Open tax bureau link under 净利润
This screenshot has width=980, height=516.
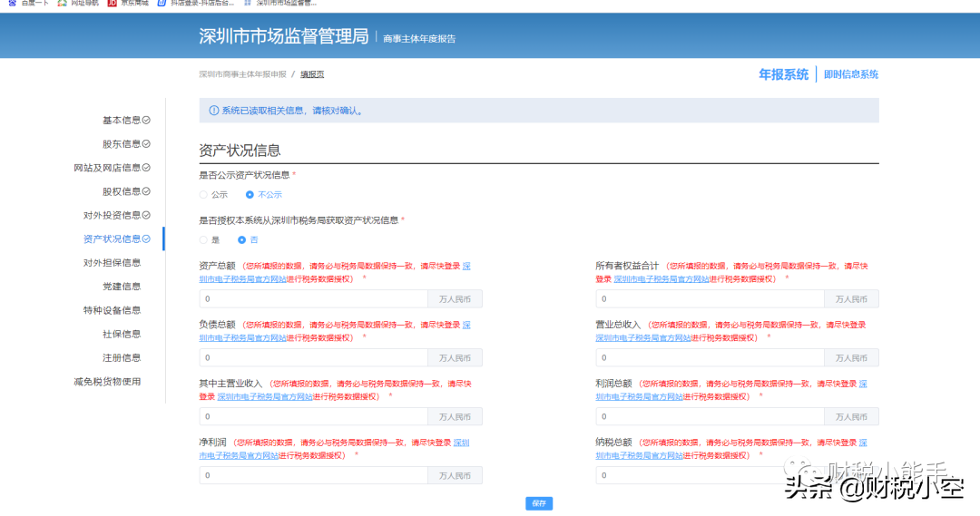(x=239, y=455)
